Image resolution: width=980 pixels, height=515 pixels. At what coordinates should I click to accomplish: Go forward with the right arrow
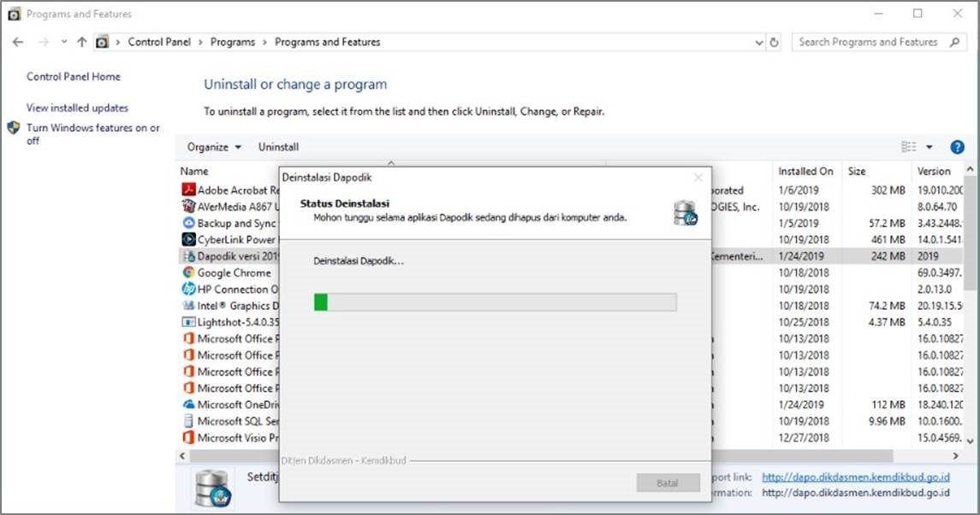(43, 42)
